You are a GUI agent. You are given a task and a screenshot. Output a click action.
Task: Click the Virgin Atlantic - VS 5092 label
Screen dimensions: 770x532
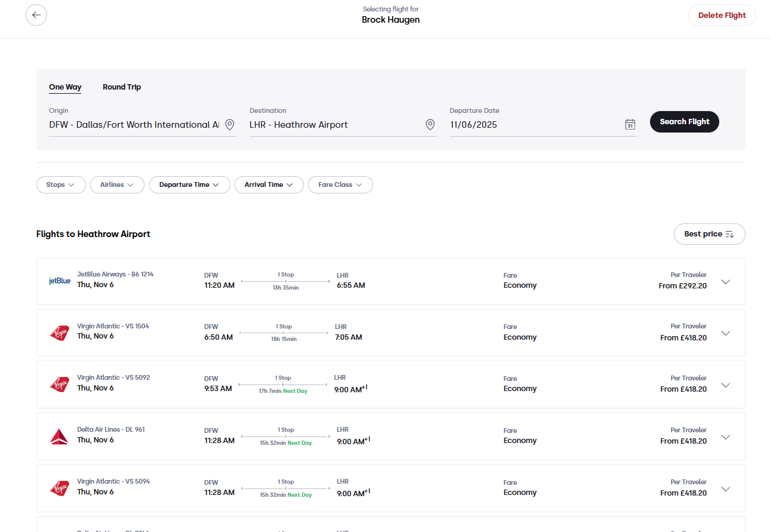pos(113,377)
